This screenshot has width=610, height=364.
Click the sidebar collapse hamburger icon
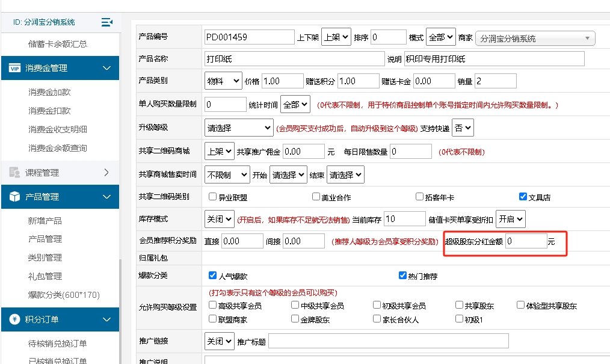(106, 22)
